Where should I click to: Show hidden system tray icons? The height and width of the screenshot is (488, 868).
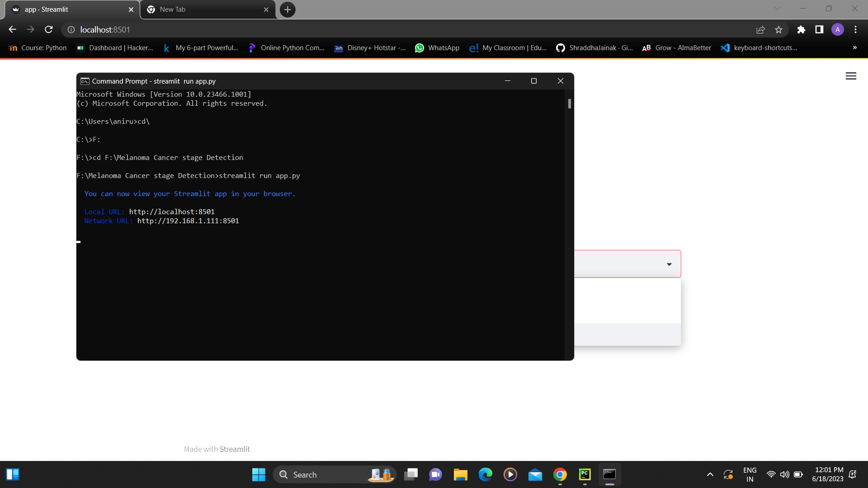[710, 474]
